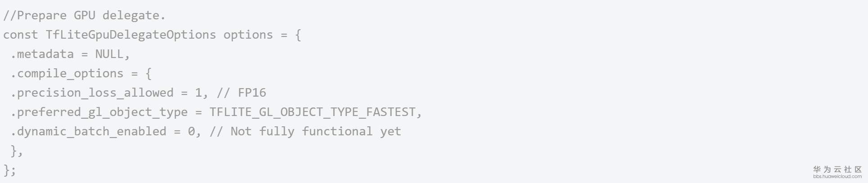Click the "options" variable name
Screen dimensions: 868x183
tap(248, 35)
